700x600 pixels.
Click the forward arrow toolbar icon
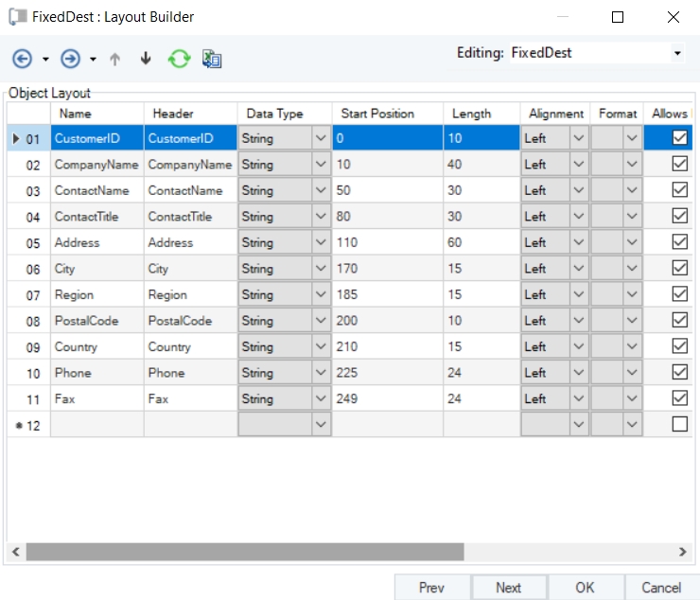70,59
